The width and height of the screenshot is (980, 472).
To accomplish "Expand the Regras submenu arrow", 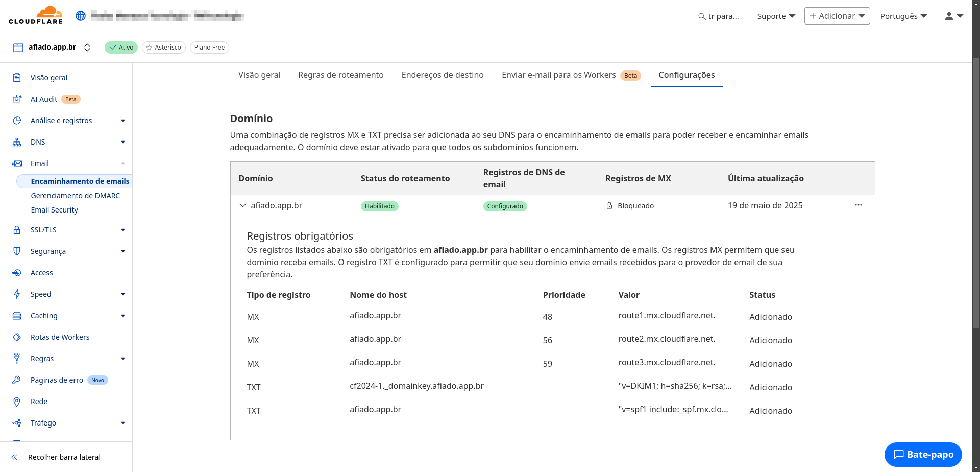I will pos(123,359).
